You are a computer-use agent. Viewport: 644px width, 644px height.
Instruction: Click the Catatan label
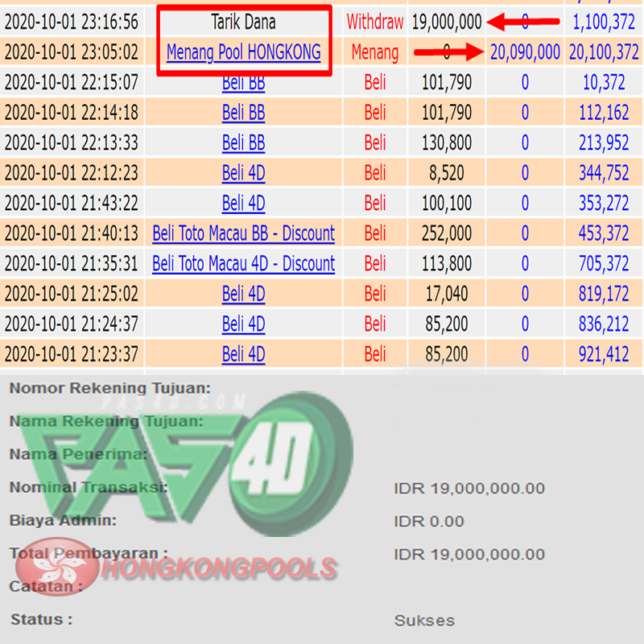[46, 587]
